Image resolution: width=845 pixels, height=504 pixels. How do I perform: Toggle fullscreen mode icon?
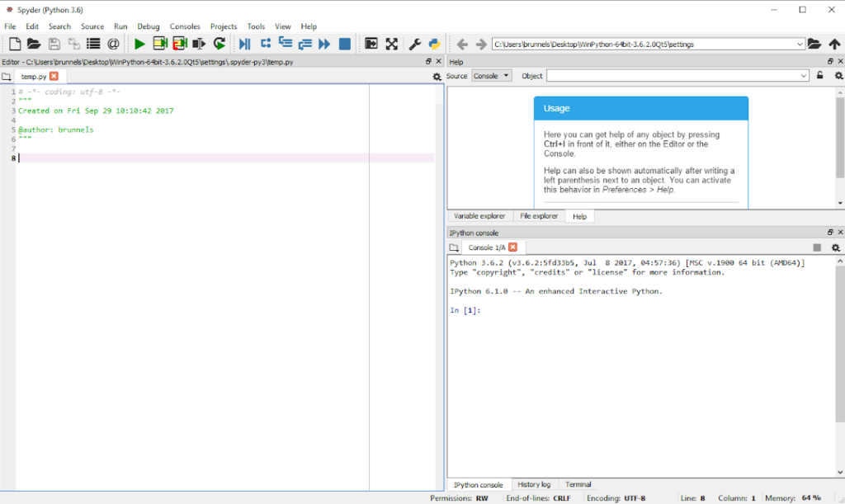tap(392, 44)
